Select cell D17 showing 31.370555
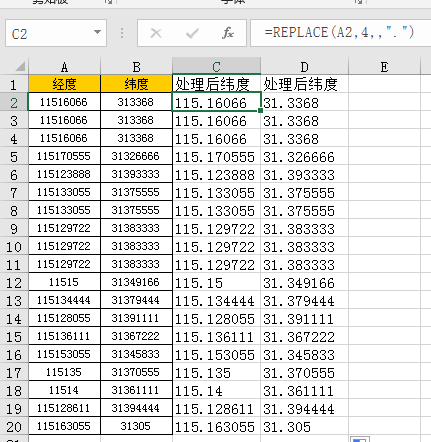This screenshot has height=442, width=431. [x=304, y=372]
